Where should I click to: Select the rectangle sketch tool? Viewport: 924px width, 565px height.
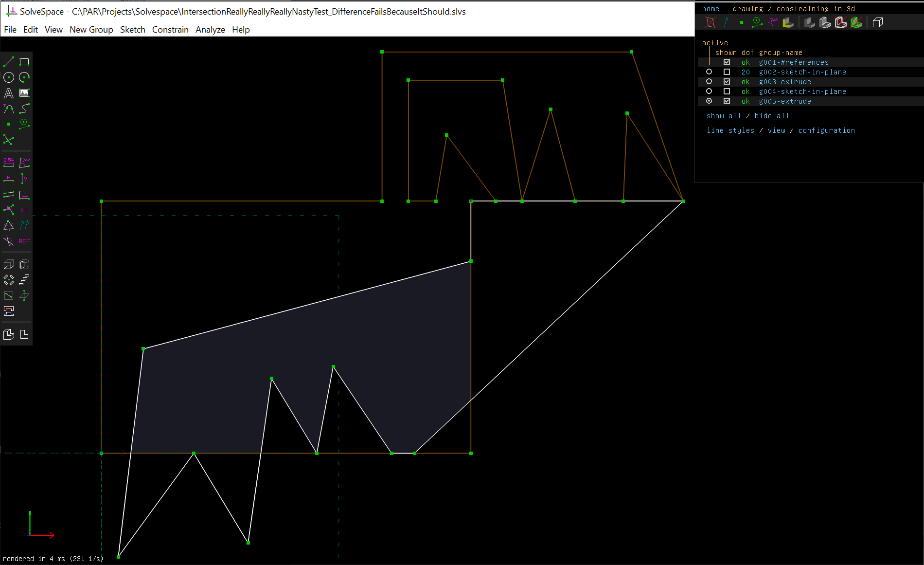pos(24,62)
